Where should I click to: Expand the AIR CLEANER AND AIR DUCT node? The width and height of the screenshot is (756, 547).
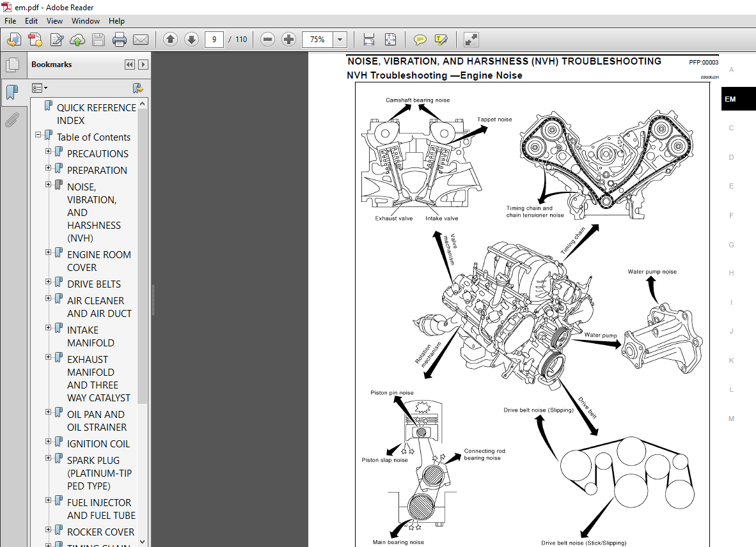click(48, 298)
